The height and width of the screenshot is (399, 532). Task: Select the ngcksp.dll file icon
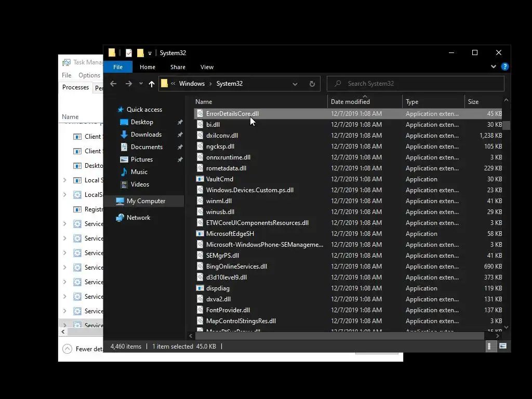coord(200,146)
